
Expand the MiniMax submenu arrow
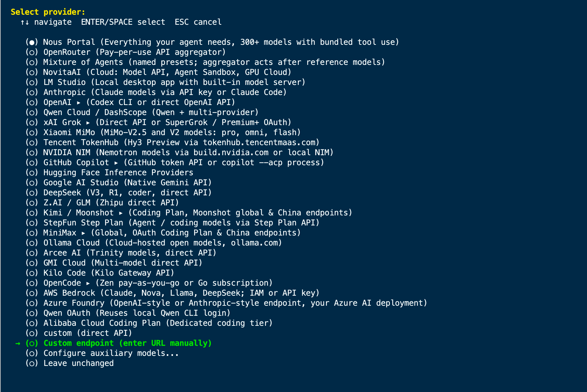[83, 233]
